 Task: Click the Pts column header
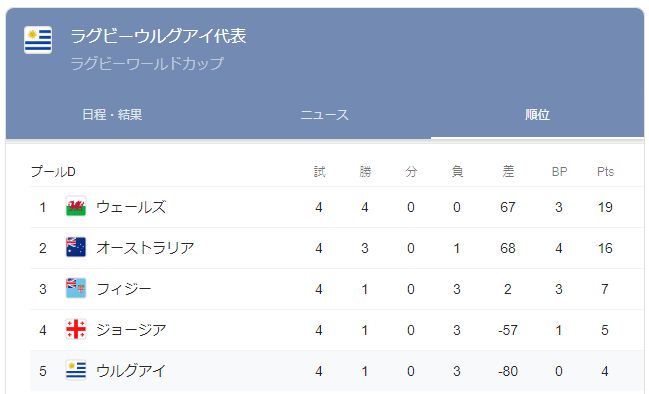pos(605,171)
